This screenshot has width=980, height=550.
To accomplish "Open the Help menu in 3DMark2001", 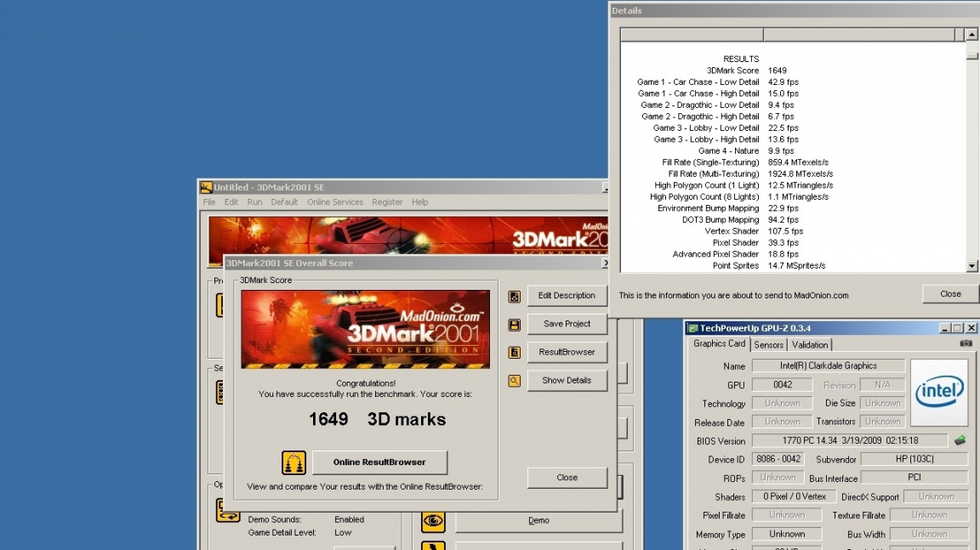I will pyautogui.click(x=420, y=202).
